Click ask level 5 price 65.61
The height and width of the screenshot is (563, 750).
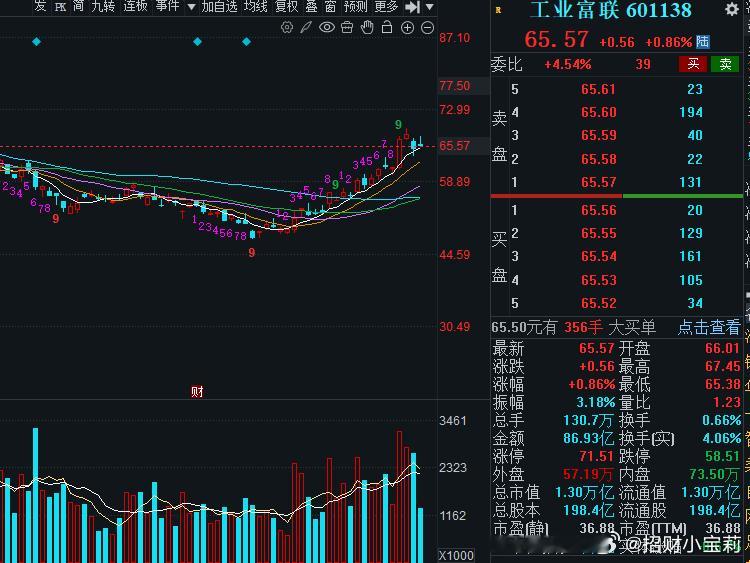point(598,89)
